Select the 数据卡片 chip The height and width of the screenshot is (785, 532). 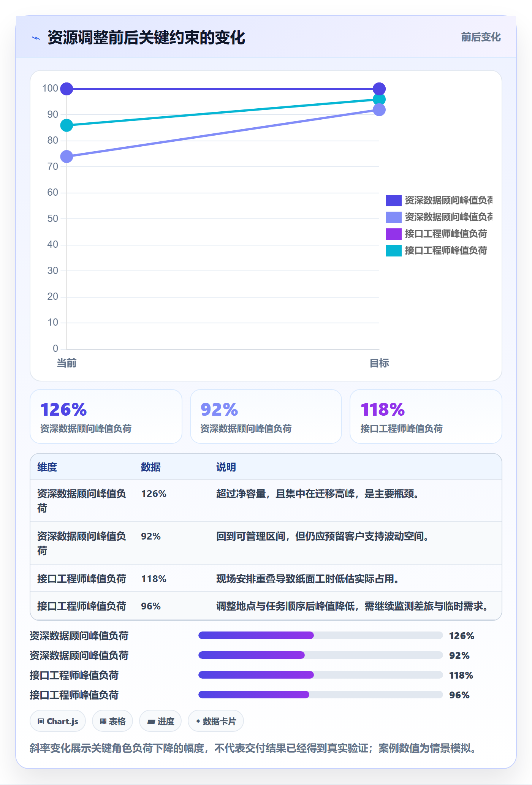[216, 721]
